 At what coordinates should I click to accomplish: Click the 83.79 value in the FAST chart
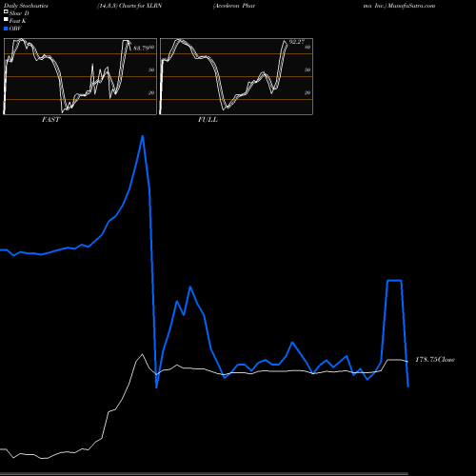(141, 49)
